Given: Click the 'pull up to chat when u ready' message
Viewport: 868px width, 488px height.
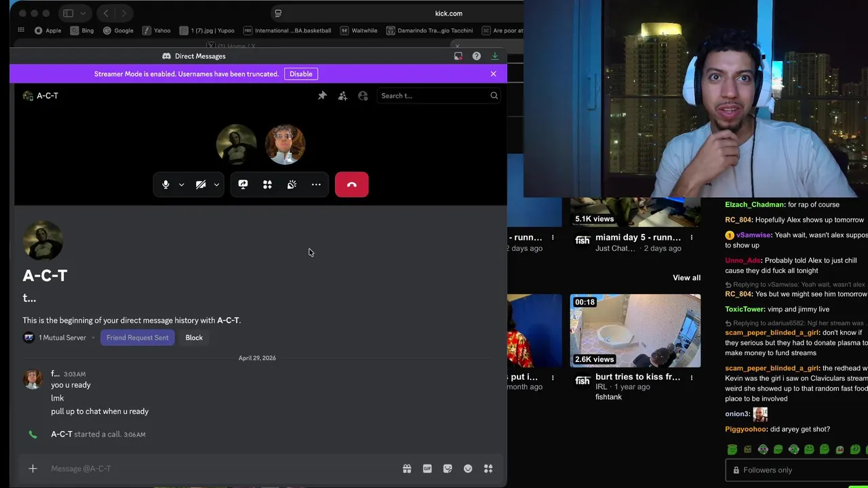Looking at the screenshot, I should [x=100, y=411].
